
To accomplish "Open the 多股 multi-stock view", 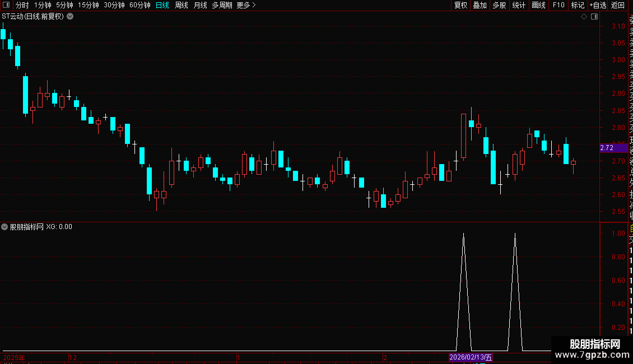I will point(499,5).
